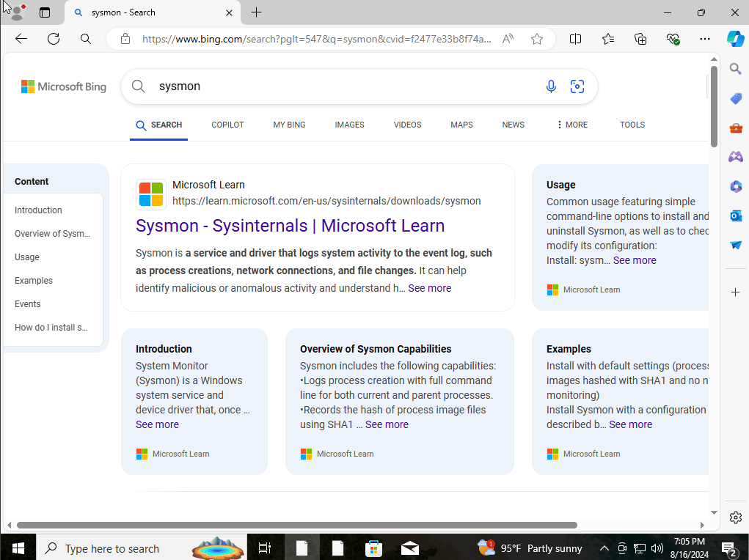Expand See more in Overview card
749x560 pixels.
click(387, 424)
